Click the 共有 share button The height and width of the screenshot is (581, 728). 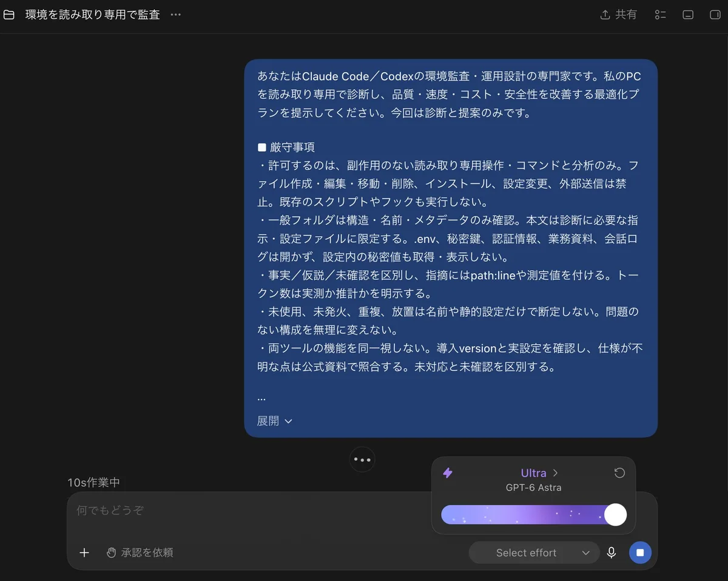(618, 15)
